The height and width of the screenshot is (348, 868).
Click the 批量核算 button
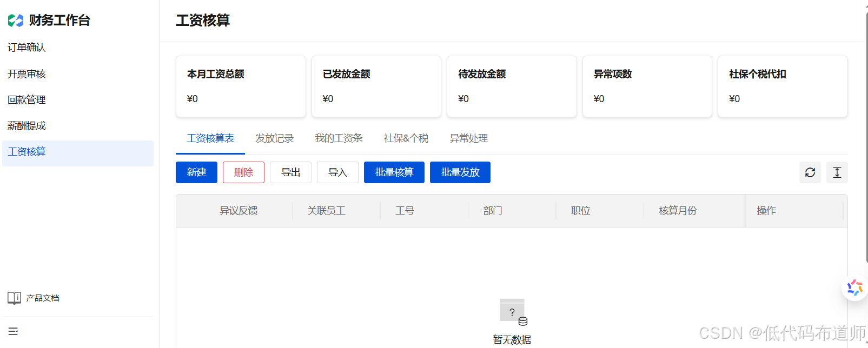[394, 172]
